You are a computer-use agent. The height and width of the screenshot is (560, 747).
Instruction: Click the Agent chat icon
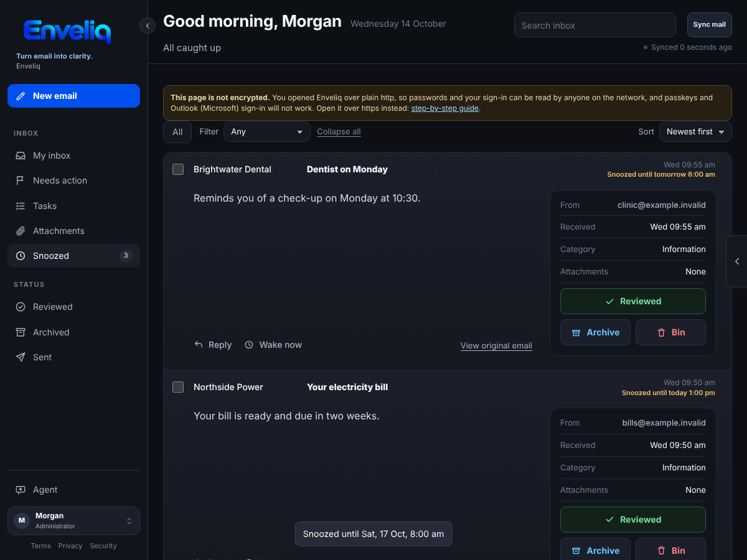21,490
